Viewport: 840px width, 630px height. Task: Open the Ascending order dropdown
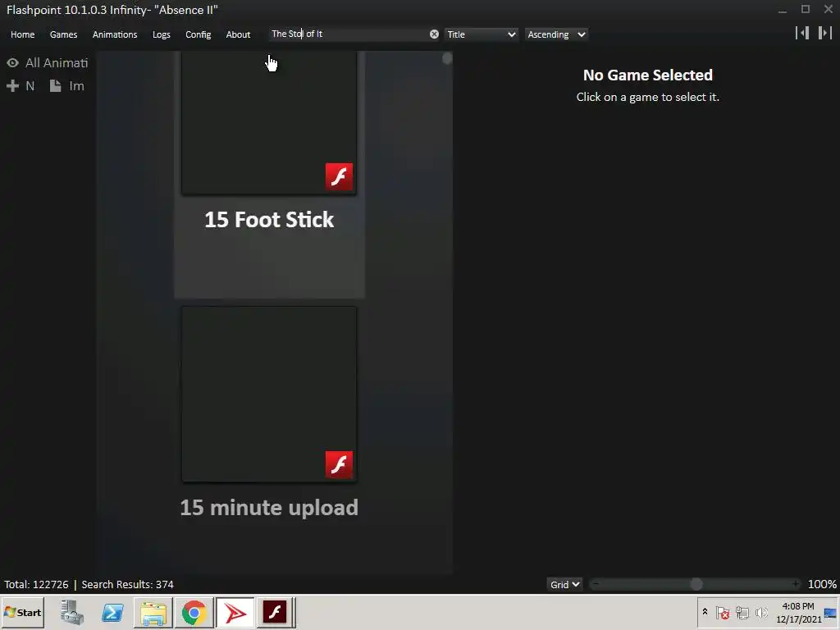point(556,34)
